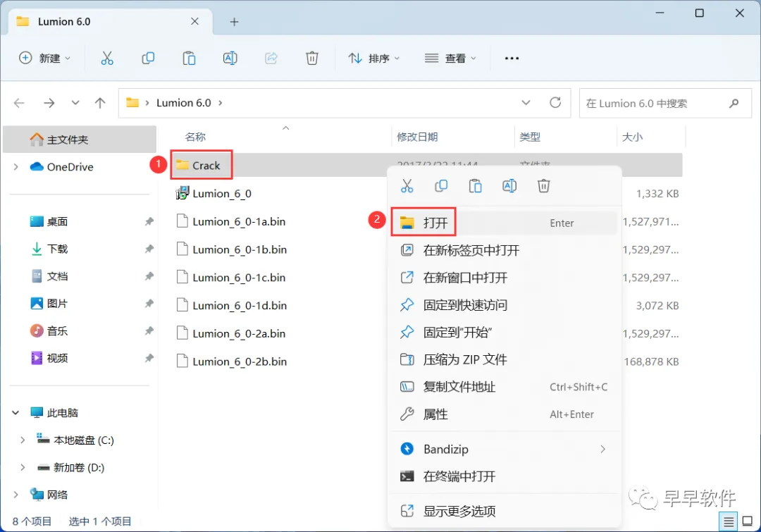Viewport: 761px width, 532px height.
Task: Click Cut icon in context menu
Action: [x=407, y=186]
